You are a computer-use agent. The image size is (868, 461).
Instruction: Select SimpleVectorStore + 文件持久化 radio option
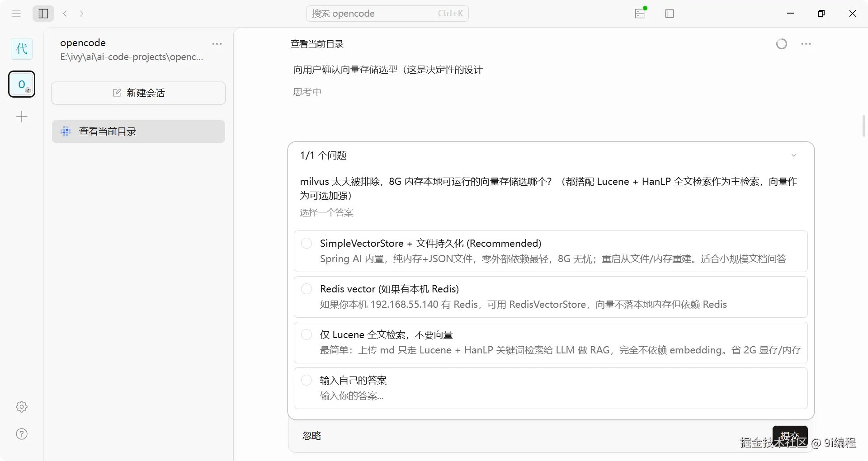coord(307,243)
